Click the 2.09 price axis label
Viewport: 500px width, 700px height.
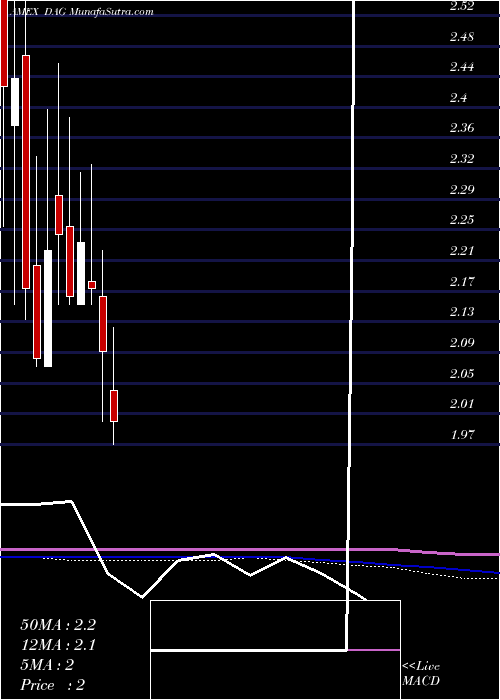coord(462,342)
